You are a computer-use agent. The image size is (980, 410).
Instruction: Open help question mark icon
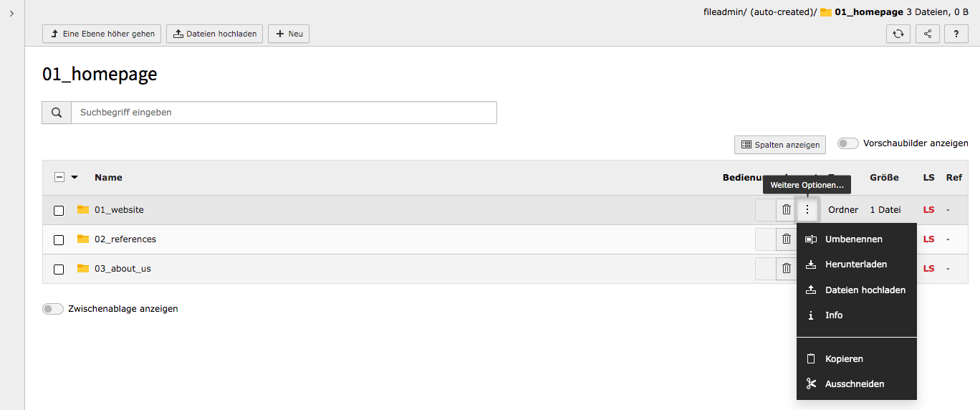tap(956, 34)
